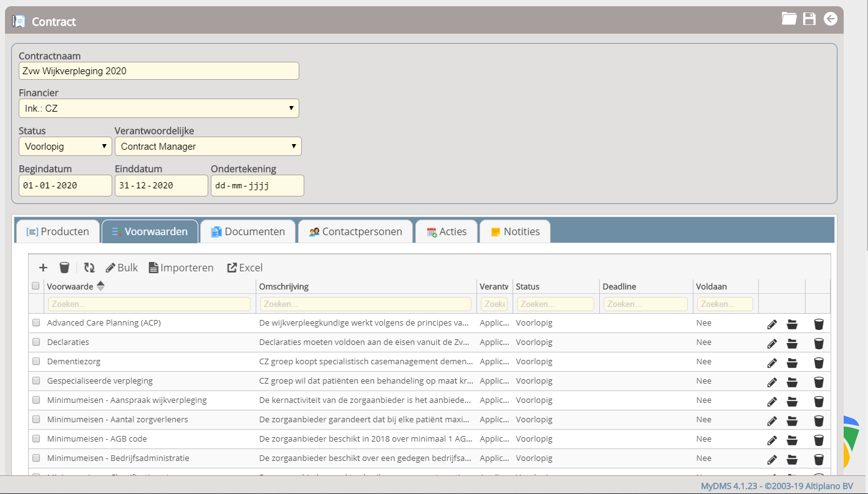
Task: Open folder for Gespecialiseerde verpleging row
Action: [x=792, y=382]
